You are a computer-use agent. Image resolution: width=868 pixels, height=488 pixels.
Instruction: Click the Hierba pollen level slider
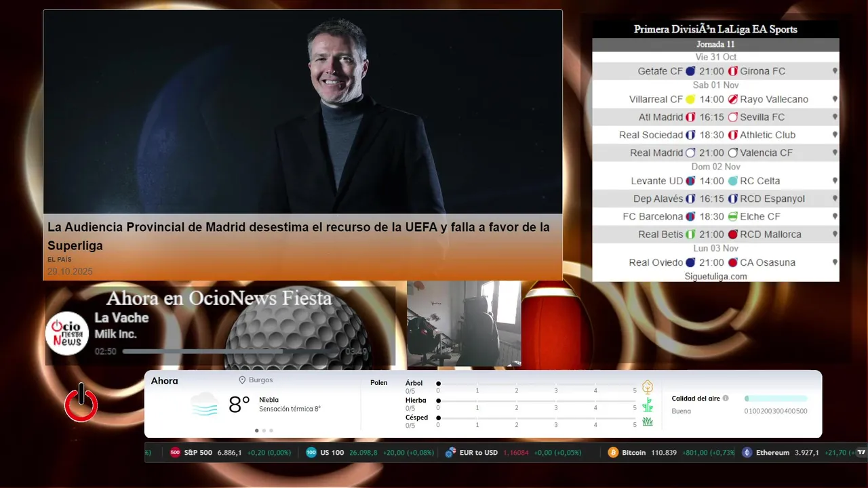[537, 401]
